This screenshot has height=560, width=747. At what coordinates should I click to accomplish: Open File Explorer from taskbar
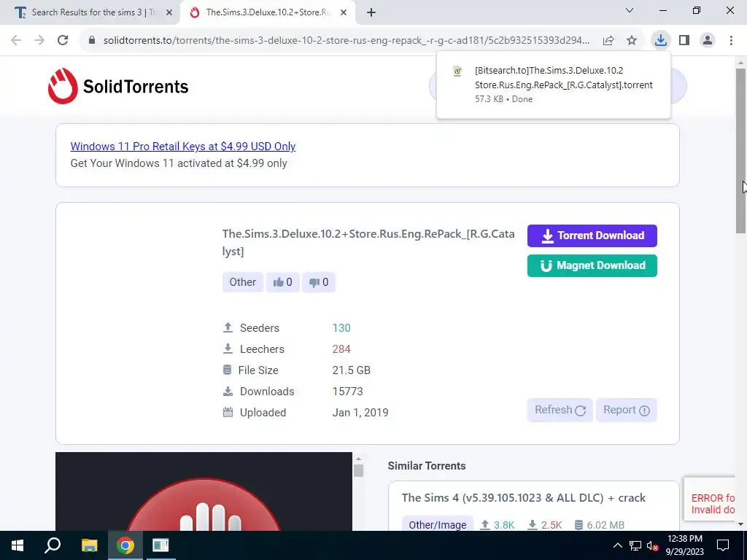point(89,545)
